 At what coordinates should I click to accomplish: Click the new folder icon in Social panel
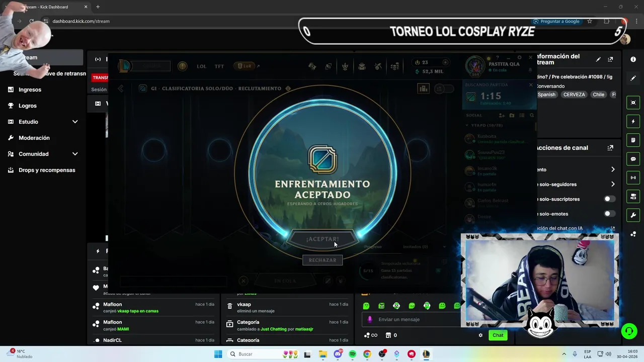click(x=512, y=115)
